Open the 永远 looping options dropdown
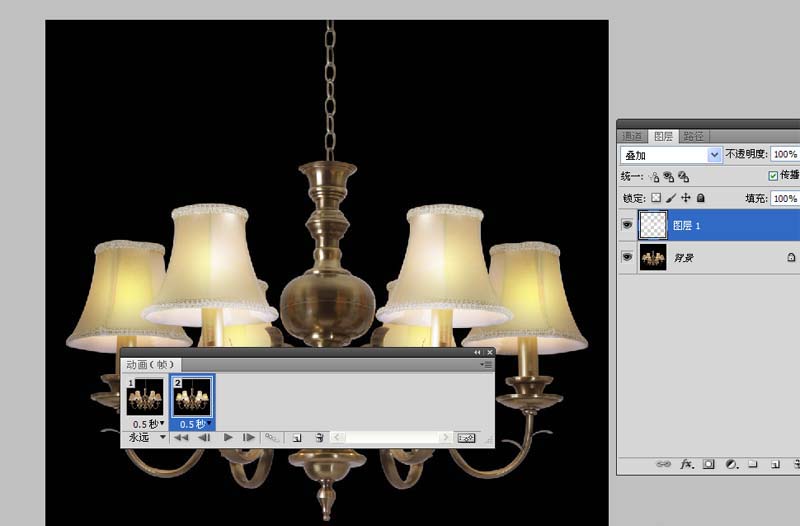The width and height of the screenshot is (800, 526). click(x=146, y=438)
